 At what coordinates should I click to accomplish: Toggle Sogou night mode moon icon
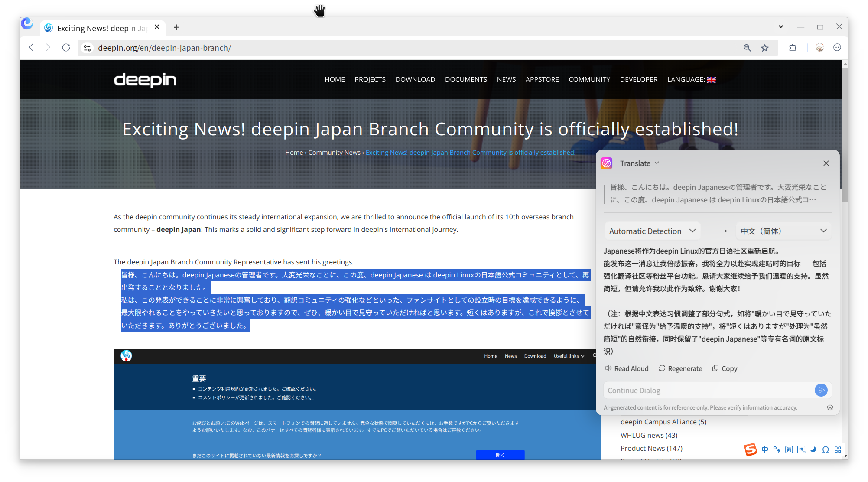pyautogui.click(x=813, y=449)
